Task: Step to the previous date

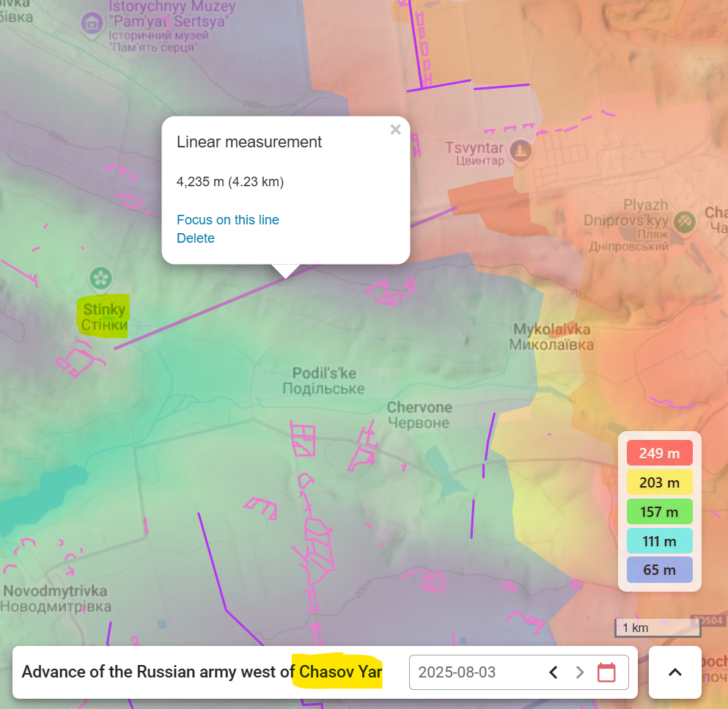Action: click(553, 672)
